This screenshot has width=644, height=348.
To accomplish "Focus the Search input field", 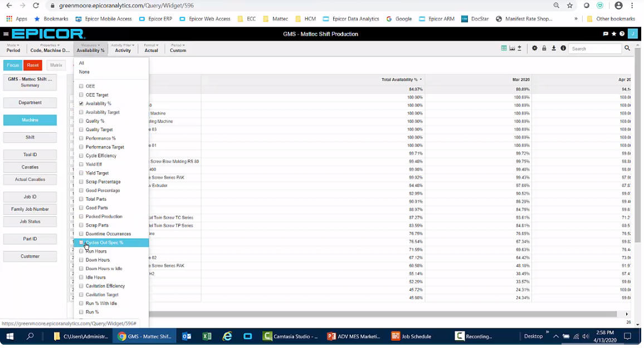I will click(x=595, y=49).
